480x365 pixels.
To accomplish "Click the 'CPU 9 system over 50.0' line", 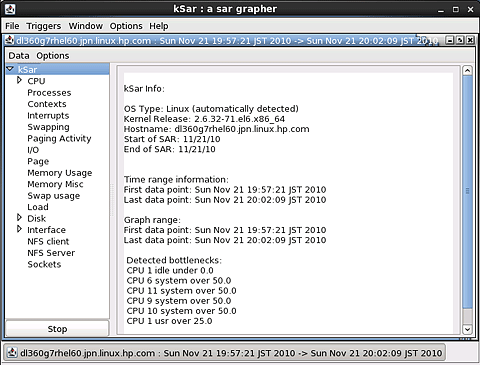I will click(x=179, y=301).
